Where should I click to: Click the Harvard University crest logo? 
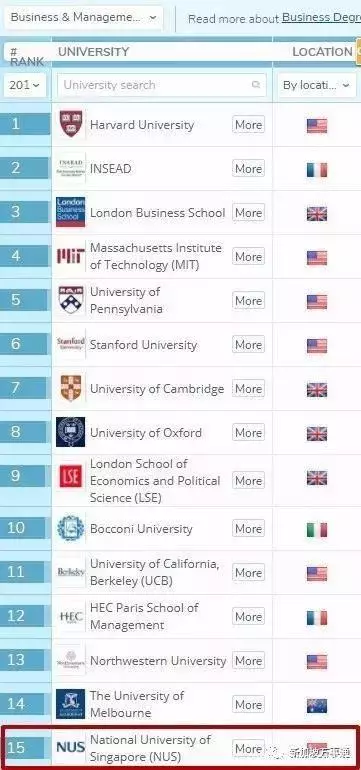pyautogui.click(x=71, y=124)
